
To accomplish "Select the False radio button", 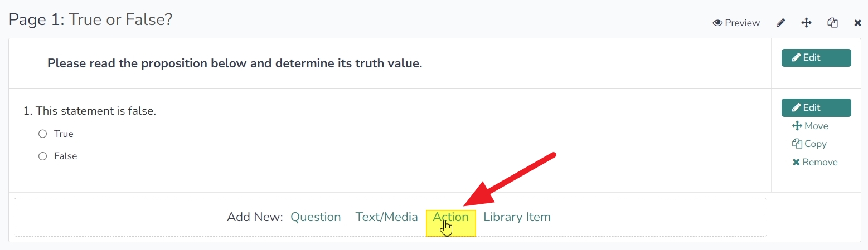I will click(42, 156).
